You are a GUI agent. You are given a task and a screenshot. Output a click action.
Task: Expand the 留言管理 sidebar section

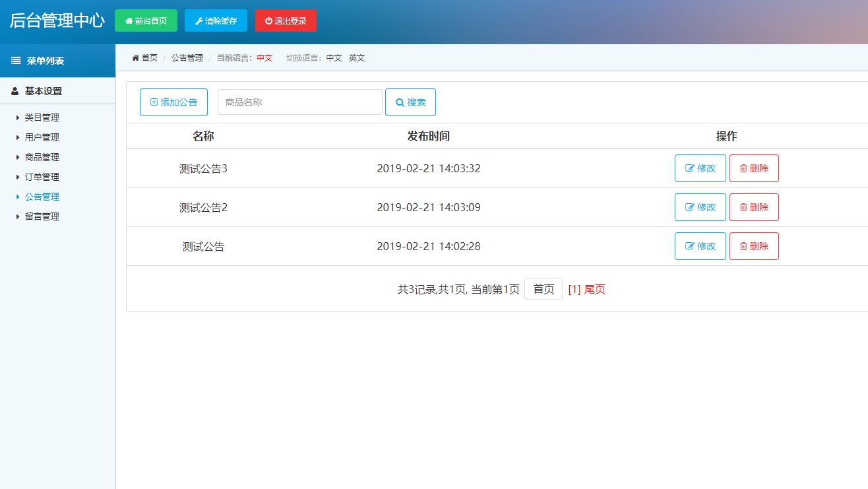coord(42,216)
